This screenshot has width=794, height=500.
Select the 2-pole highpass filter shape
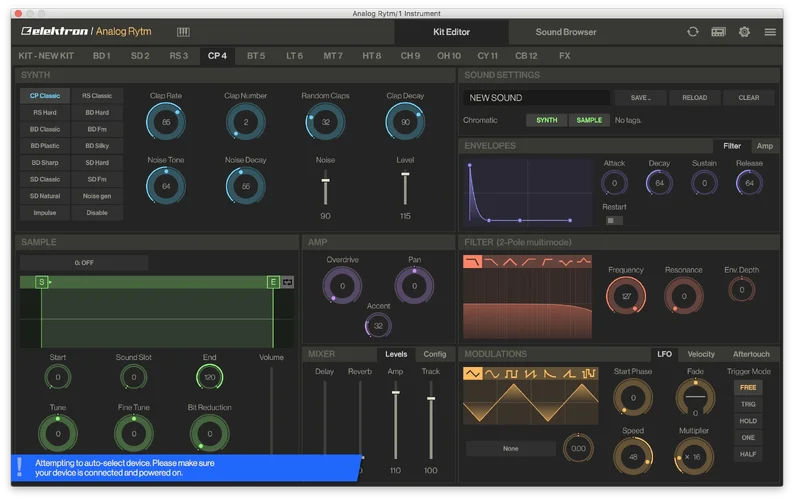(546, 261)
